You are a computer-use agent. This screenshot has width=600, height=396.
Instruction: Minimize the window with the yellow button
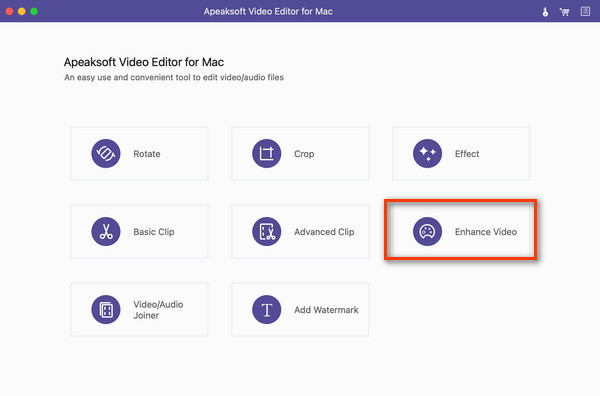(22, 11)
